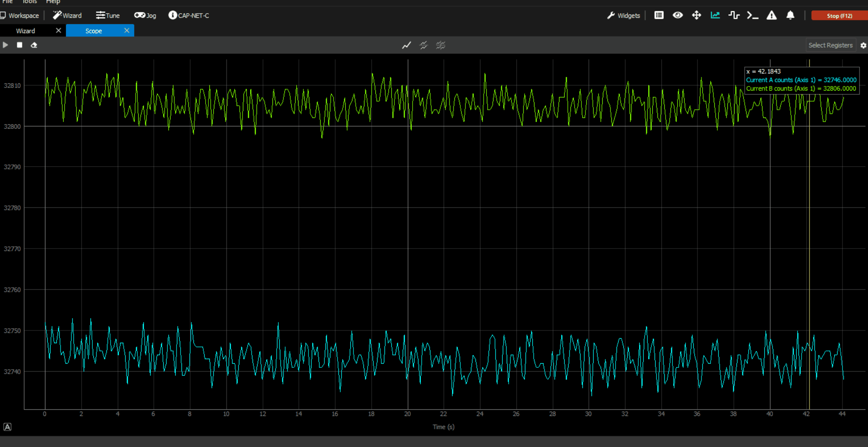
Task: Open the warning triangle errors icon
Action: pyautogui.click(x=772, y=15)
